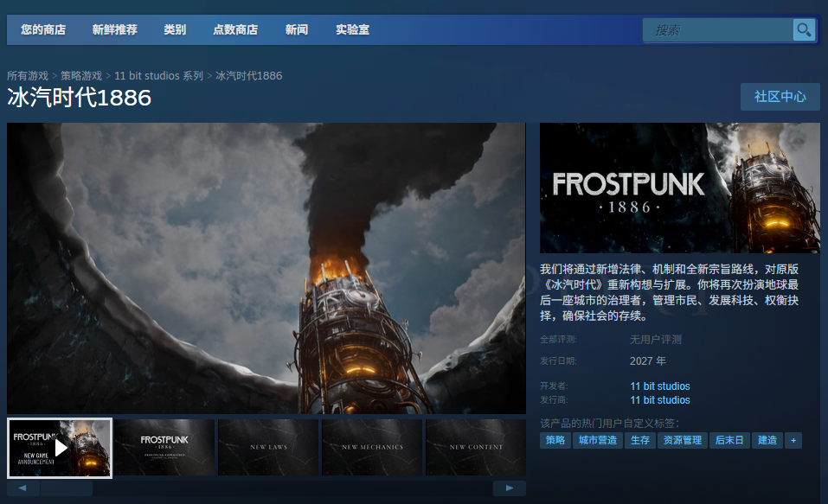Screen dimensions: 828x504
Task: Select the NEW LAWS thumbnail
Action: pyautogui.click(x=268, y=448)
